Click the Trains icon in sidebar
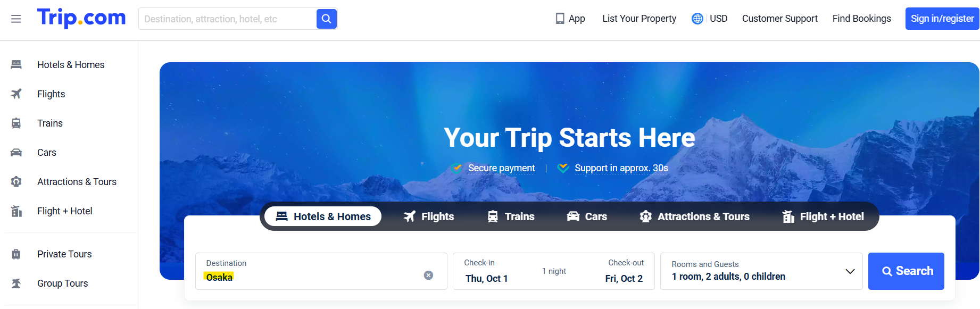Screen dimensions: 980x309 (16, 123)
